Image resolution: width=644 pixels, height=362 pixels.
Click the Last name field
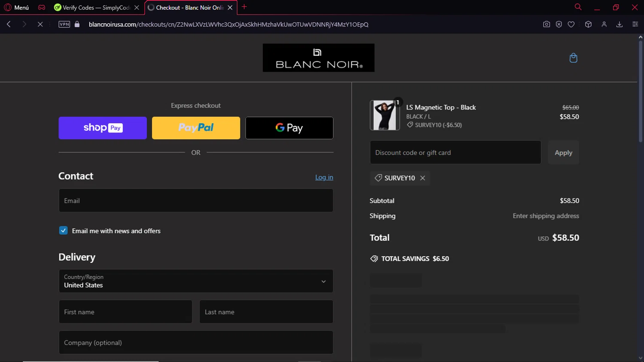(x=266, y=312)
